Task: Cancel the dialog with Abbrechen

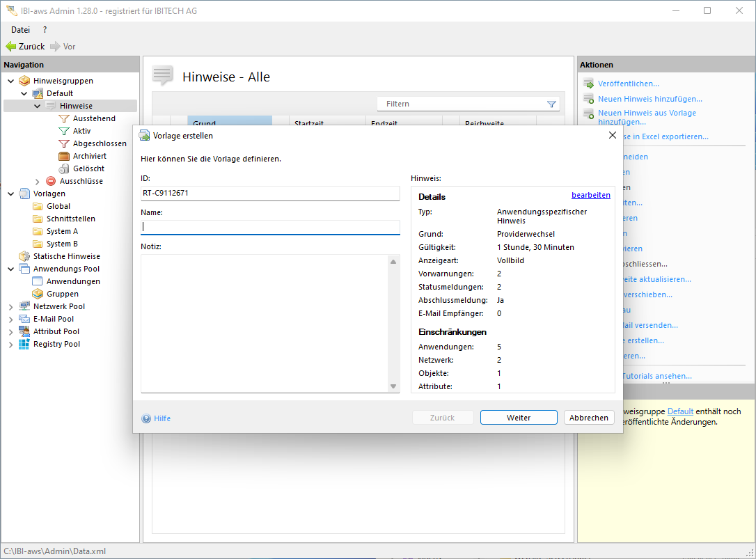Action: pyautogui.click(x=589, y=418)
